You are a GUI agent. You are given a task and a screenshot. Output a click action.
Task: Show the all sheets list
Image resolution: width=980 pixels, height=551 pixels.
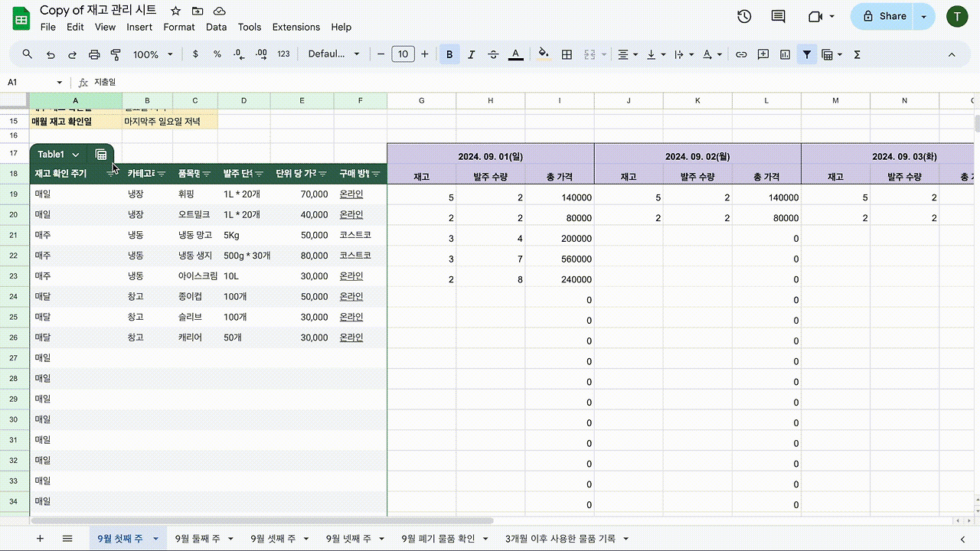67,539
